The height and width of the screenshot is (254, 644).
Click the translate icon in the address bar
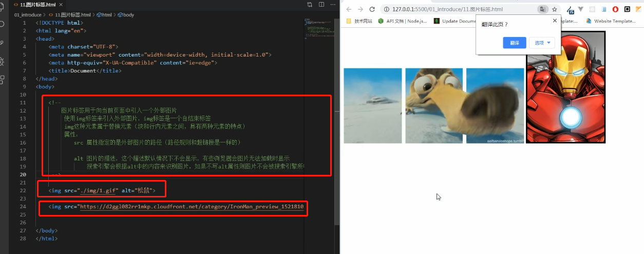(543, 9)
